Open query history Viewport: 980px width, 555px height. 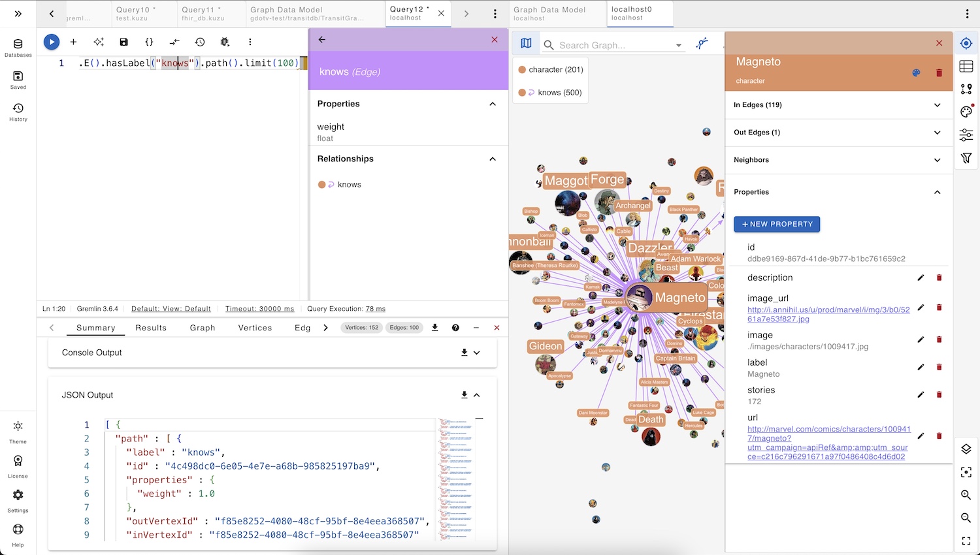[x=200, y=42]
